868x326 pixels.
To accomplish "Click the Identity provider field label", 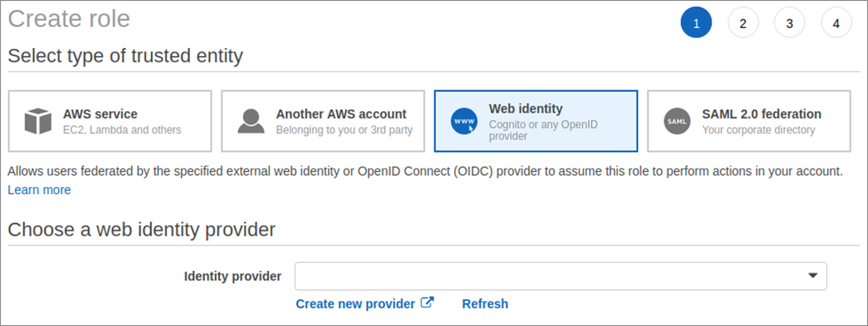I will [x=232, y=276].
